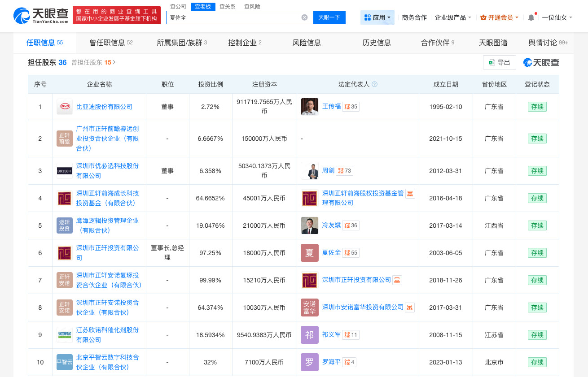The width and height of the screenshot is (588, 377).
Task: Click the 祁 avatar icon
Action: pyautogui.click(x=310, y=335)
